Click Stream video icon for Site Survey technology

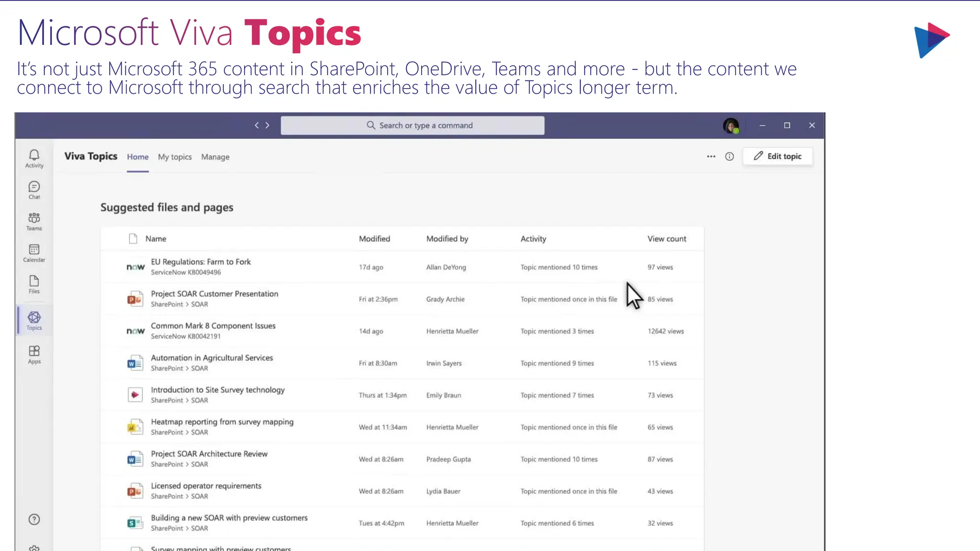coord(135,395)
